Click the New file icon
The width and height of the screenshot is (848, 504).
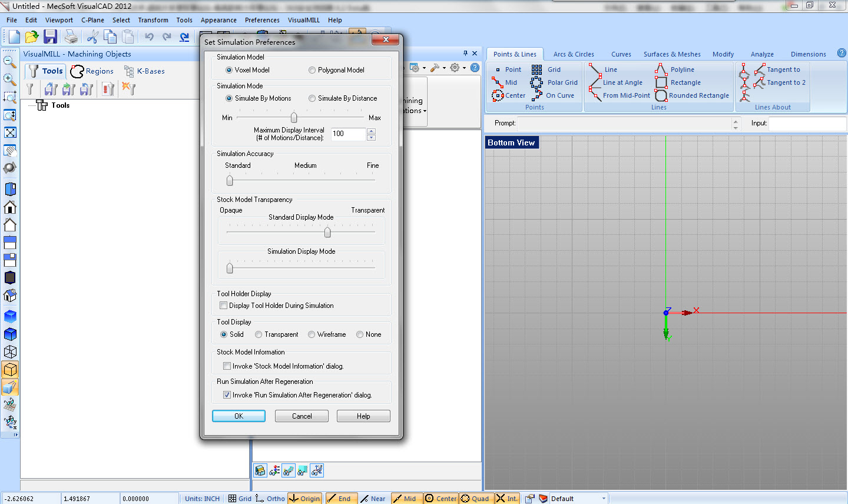point(14,37)
